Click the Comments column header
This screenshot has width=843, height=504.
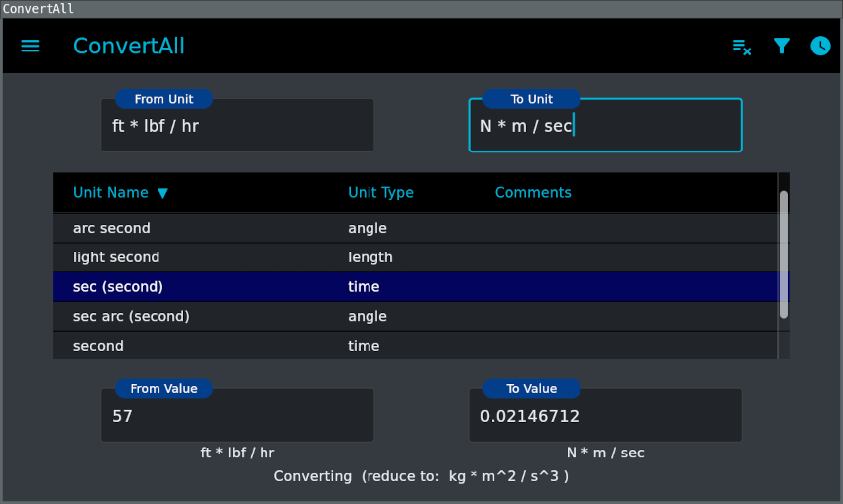[x=533, y=193]
